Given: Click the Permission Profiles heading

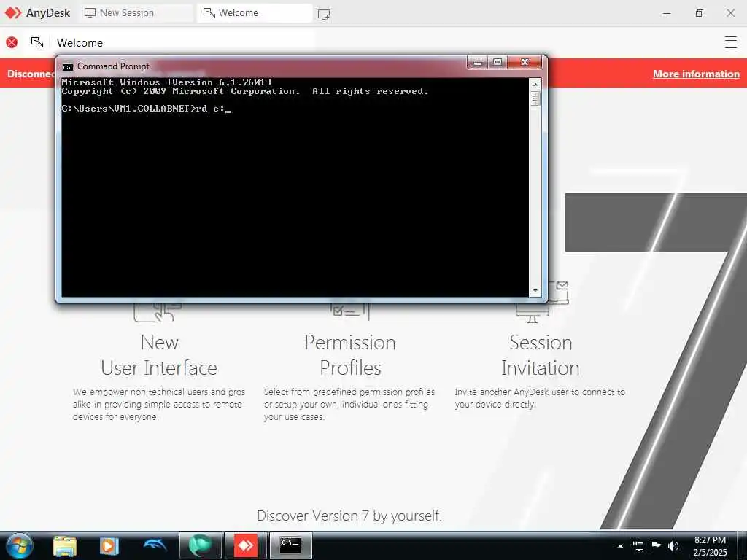Looking at the screenshot, I should 350,355.
